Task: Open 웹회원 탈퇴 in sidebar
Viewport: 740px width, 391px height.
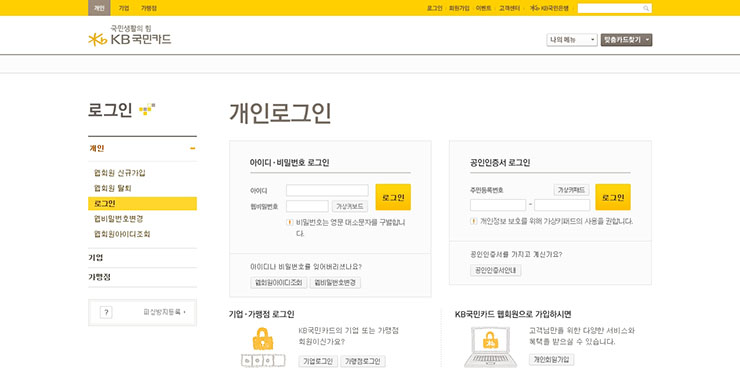Action: 113,188
